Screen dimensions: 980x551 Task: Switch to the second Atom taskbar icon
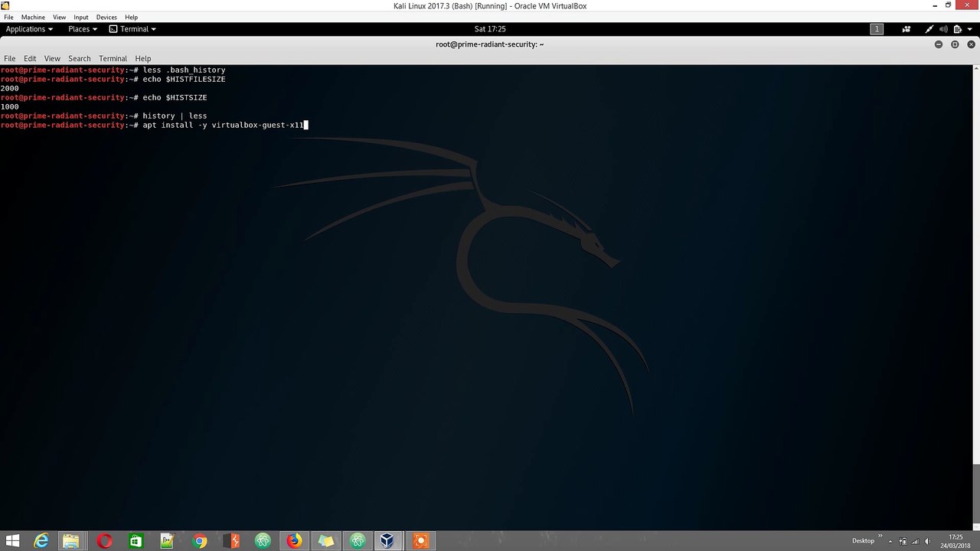click(x=358, y=541)
